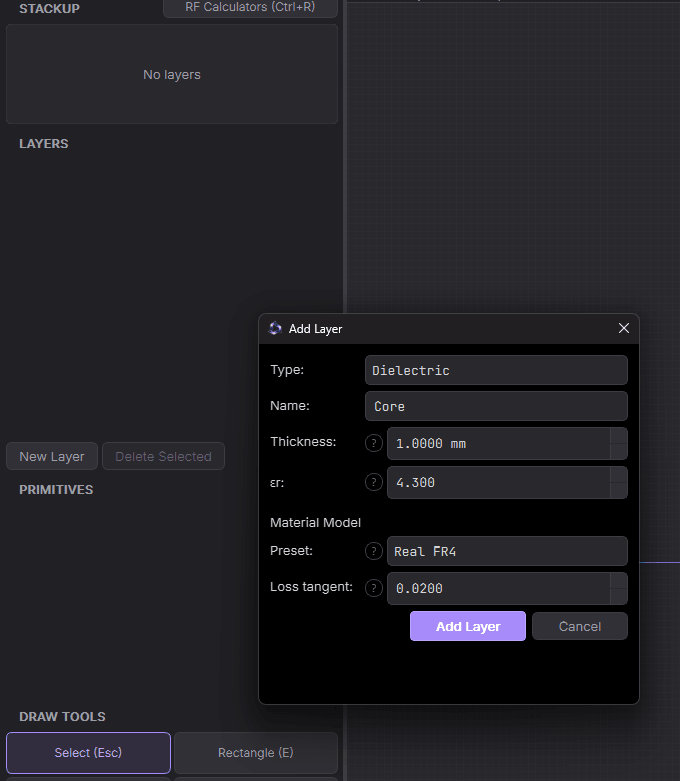
Task: Click the εr field stepper arrows
Action: pyautogui.click(x=619, y=482)
